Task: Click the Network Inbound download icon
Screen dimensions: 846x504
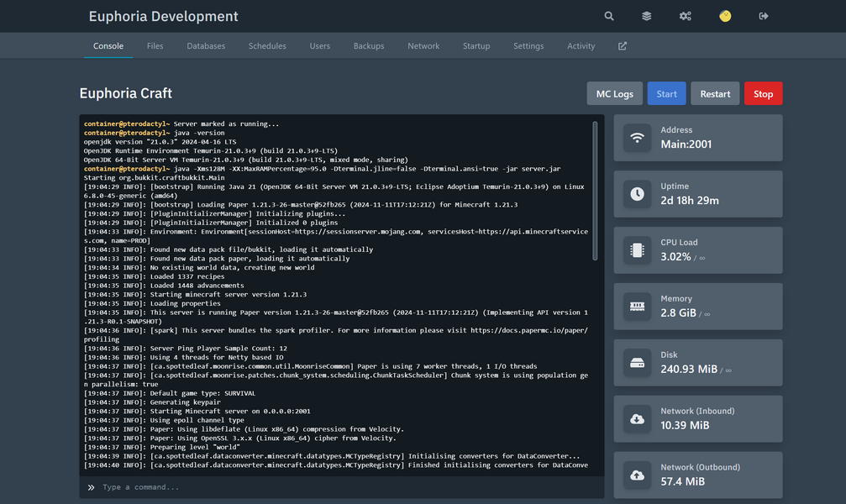Action: tap(637, 419)
